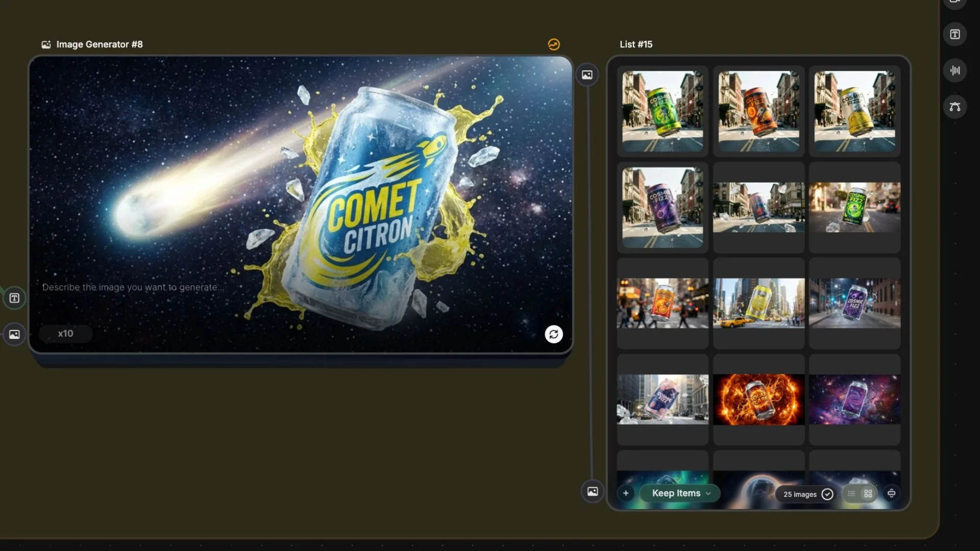Click the collapse/expand list height icon
This screenshot has width=980, height=551.
tap(891, 493)
